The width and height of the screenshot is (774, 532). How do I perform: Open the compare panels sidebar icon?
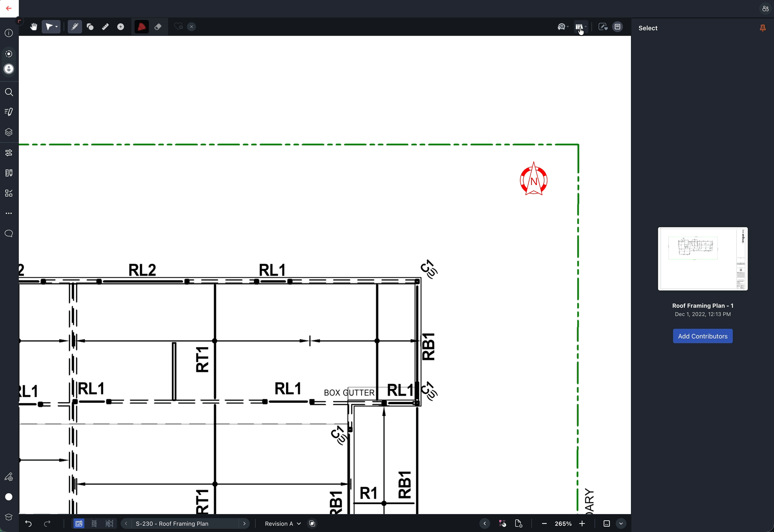pos(9,173)
